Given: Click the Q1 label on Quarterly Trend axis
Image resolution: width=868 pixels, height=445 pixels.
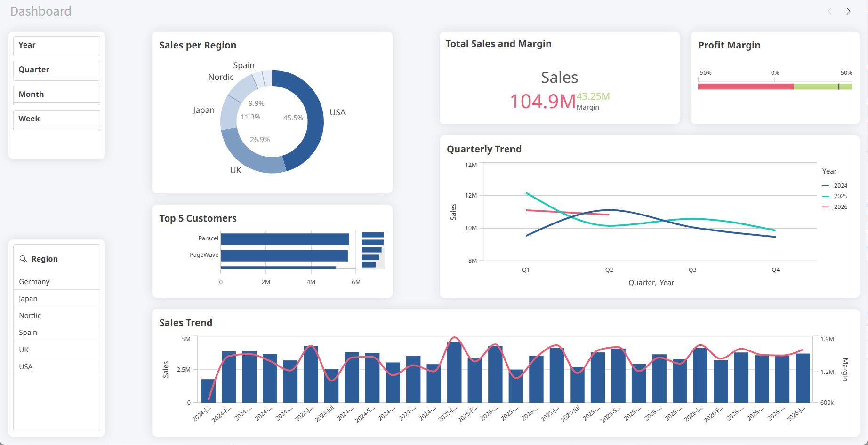Looking at the screenshot, I should click(x=526, y=270).
